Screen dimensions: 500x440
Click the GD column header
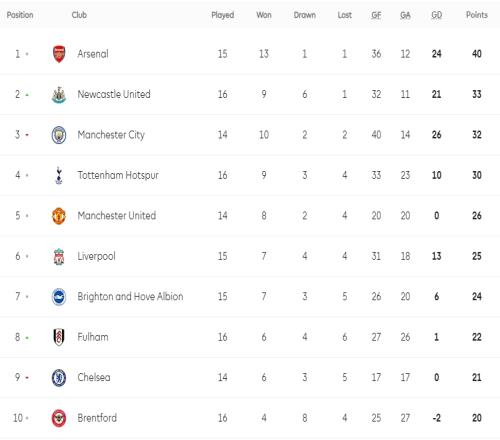pos(437,15)
